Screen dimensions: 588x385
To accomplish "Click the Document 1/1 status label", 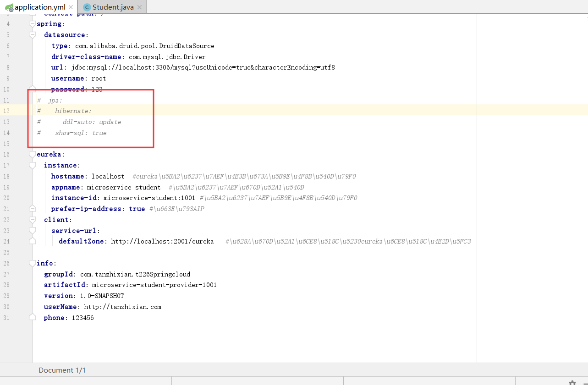I will [x=63, y=370].
